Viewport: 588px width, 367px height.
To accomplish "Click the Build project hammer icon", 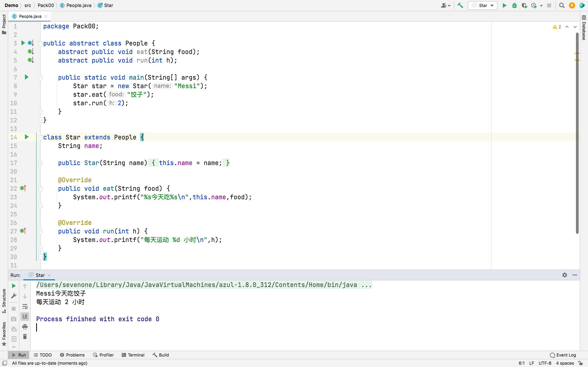I will tap(460, 5).
